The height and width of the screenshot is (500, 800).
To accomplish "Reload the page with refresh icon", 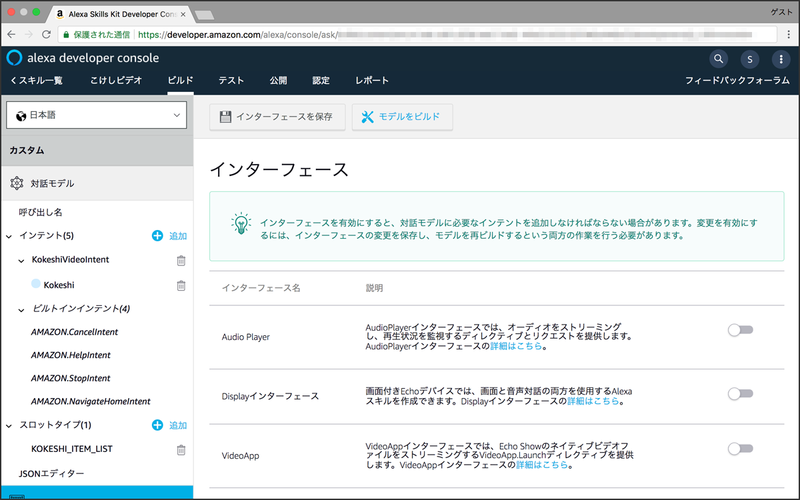I will coord(46,35).
